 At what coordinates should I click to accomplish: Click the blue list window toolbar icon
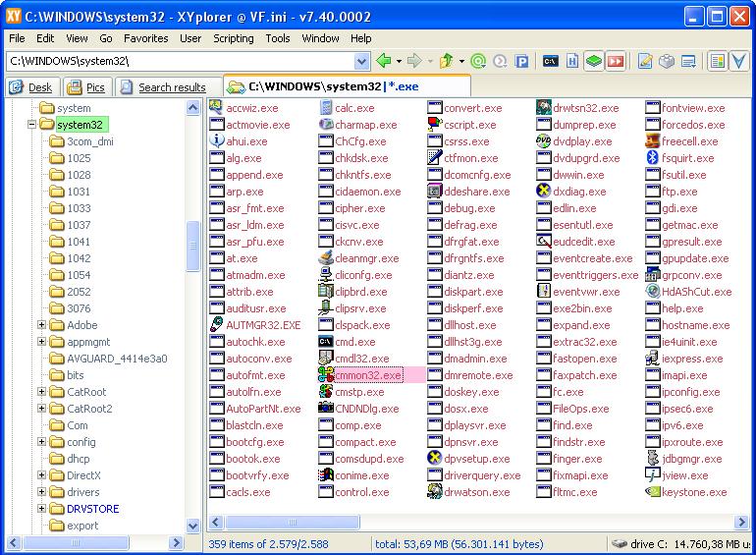[x=688, y=61]
